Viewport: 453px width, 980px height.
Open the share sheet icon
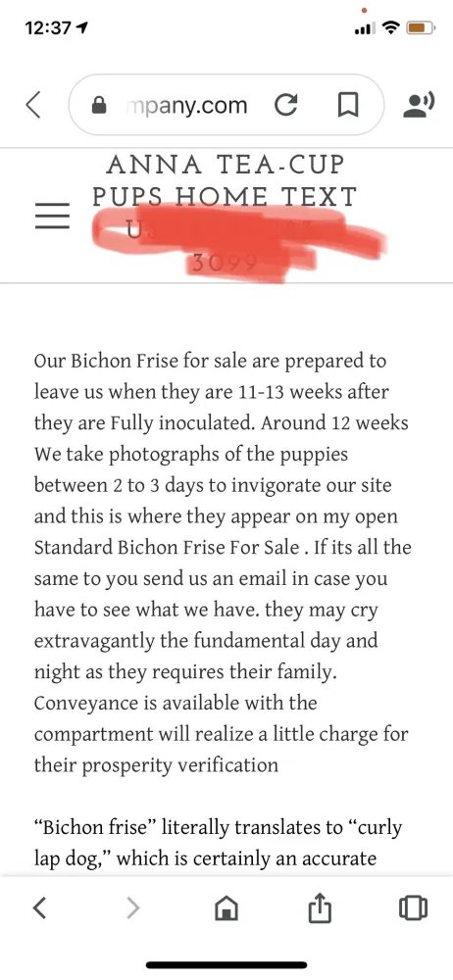click(x=319, y=906)
